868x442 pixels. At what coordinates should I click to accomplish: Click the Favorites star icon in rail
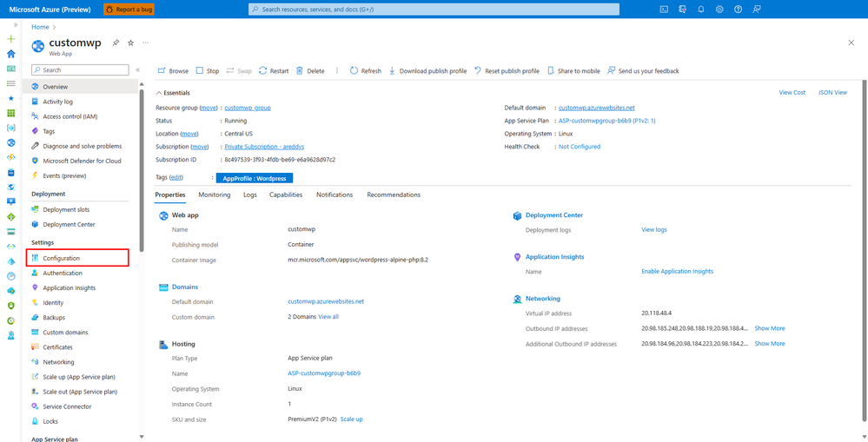click(x=10, y=98)
